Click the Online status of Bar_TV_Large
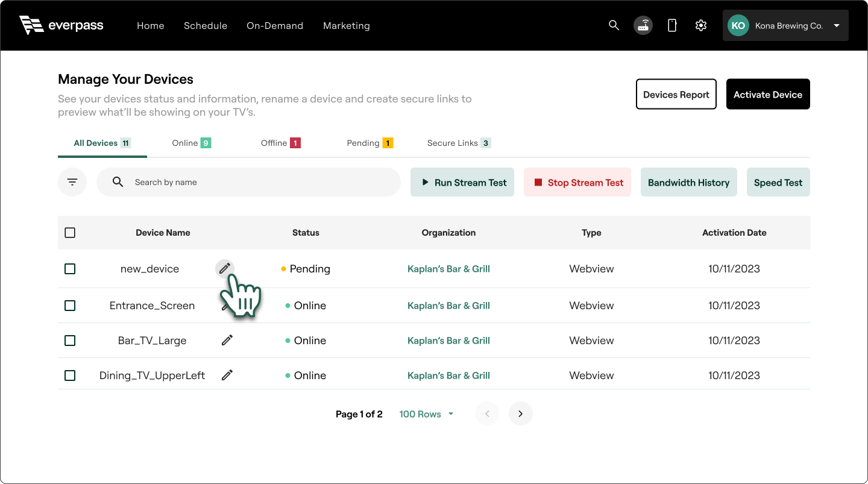The width and height of the screenshot is (868, 484). 306,341
